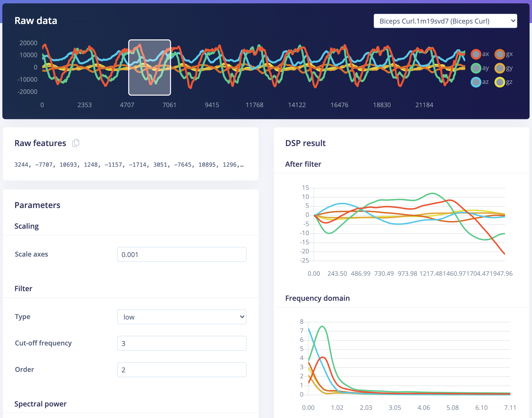Click the highlighted window on raw data graph
The height and width of the screenshot is (418, 532).
[150, 67]
